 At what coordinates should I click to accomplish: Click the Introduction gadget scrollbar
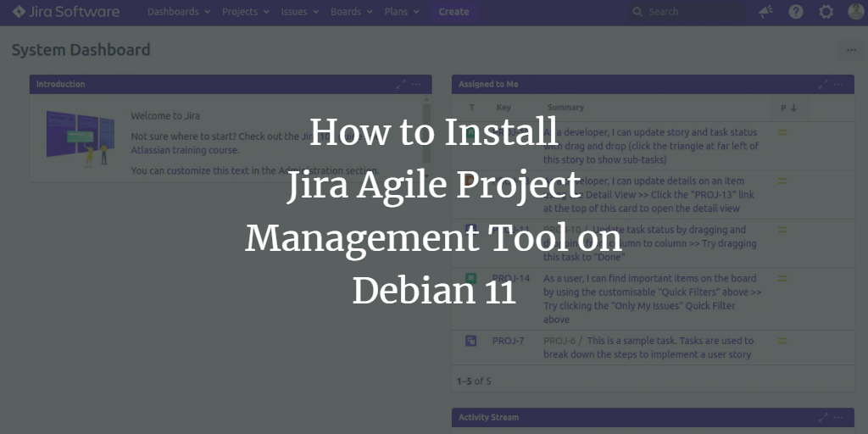[x=426, y=139]
